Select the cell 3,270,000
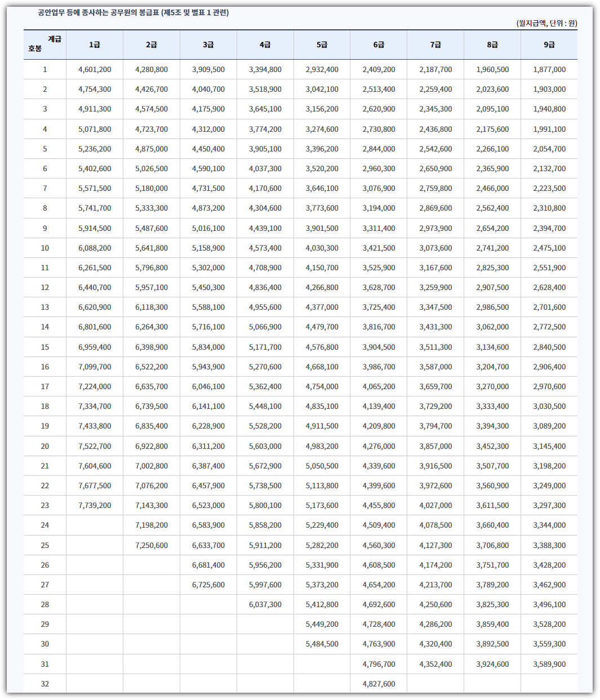 [x=492, y=387]
